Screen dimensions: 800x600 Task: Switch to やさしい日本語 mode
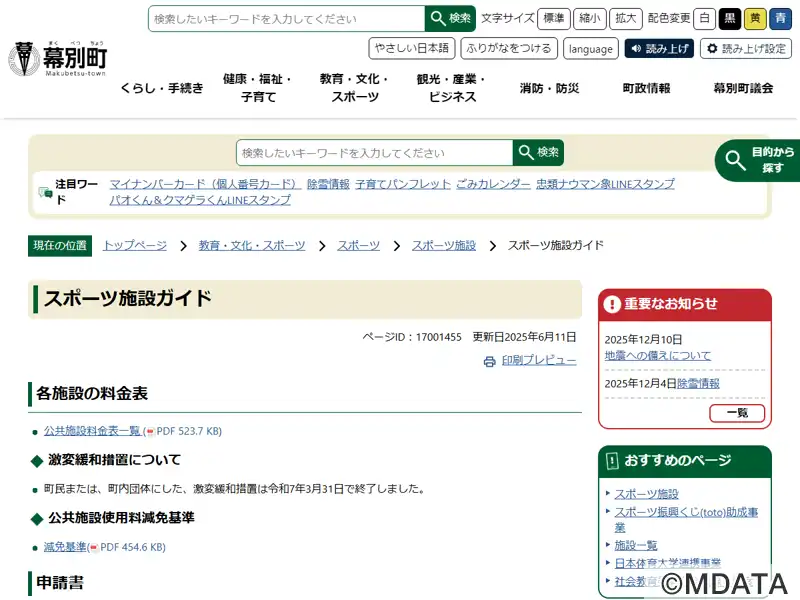tap(411, 48)
